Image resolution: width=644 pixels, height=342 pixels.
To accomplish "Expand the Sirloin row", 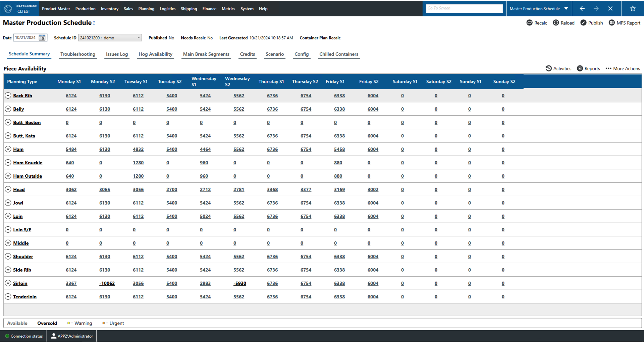I will tap(8, 283).
